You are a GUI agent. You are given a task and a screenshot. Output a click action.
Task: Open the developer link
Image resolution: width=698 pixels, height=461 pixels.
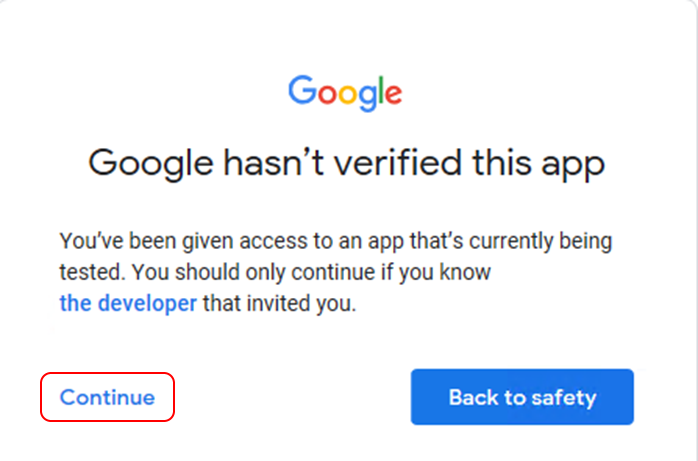tap(128, 303)
